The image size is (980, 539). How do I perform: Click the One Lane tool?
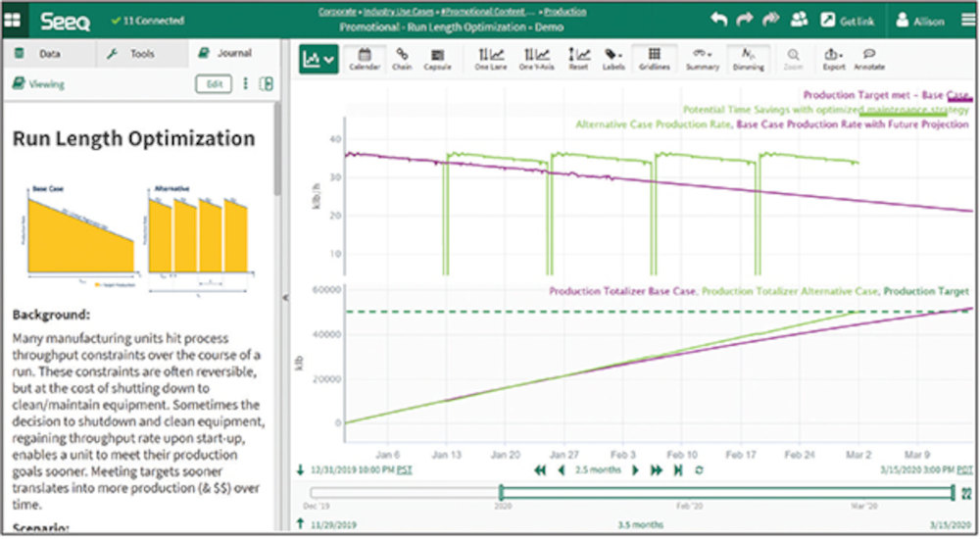tap(491, 59)
